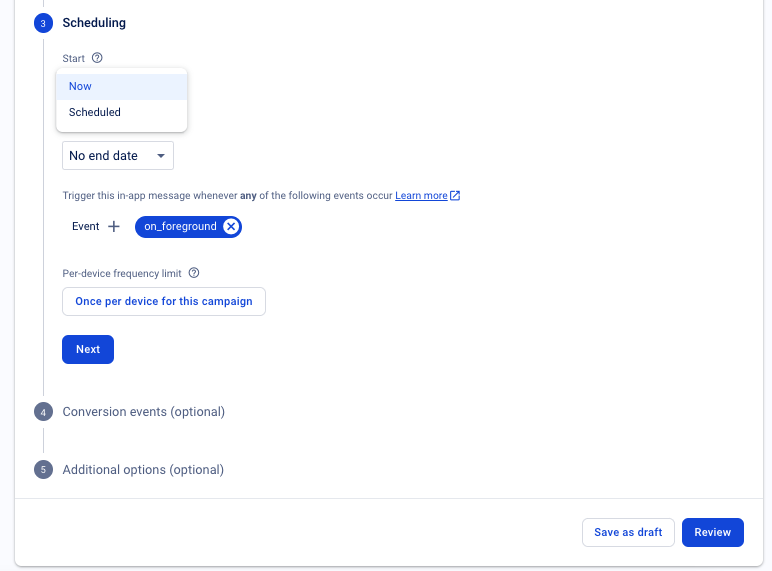
Task: Click the external link icon after Learn more
Action: pos(455,196)
